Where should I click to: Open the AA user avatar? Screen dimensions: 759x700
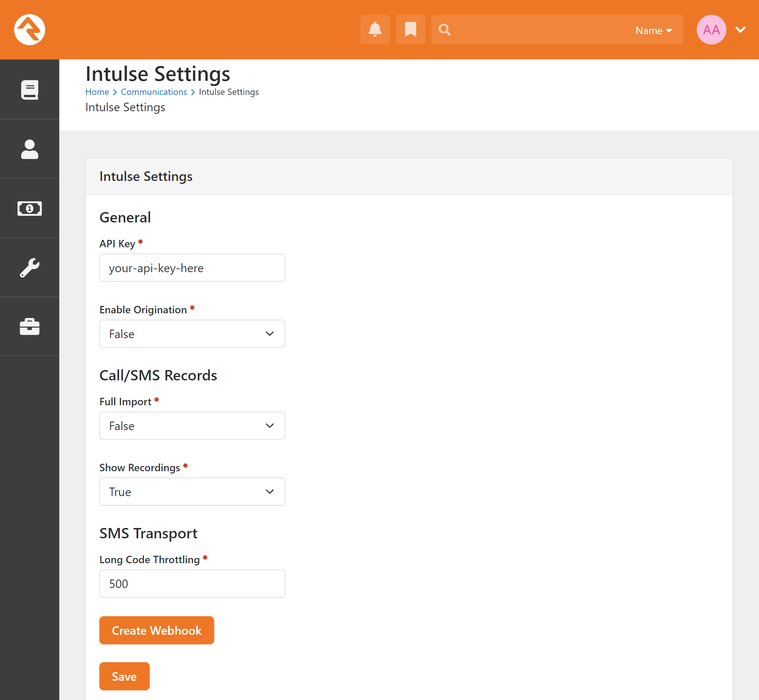click(711, 30)
